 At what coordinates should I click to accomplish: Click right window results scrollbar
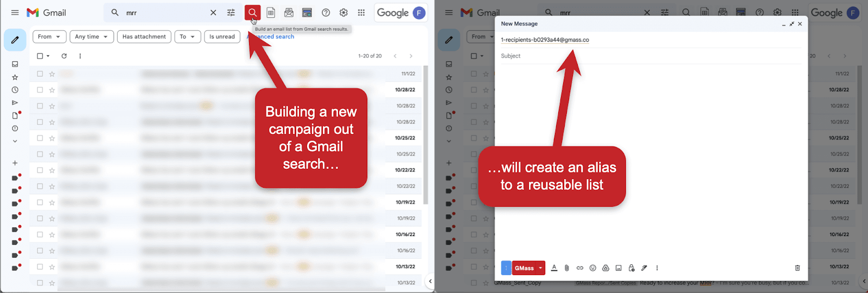(860, 135)
